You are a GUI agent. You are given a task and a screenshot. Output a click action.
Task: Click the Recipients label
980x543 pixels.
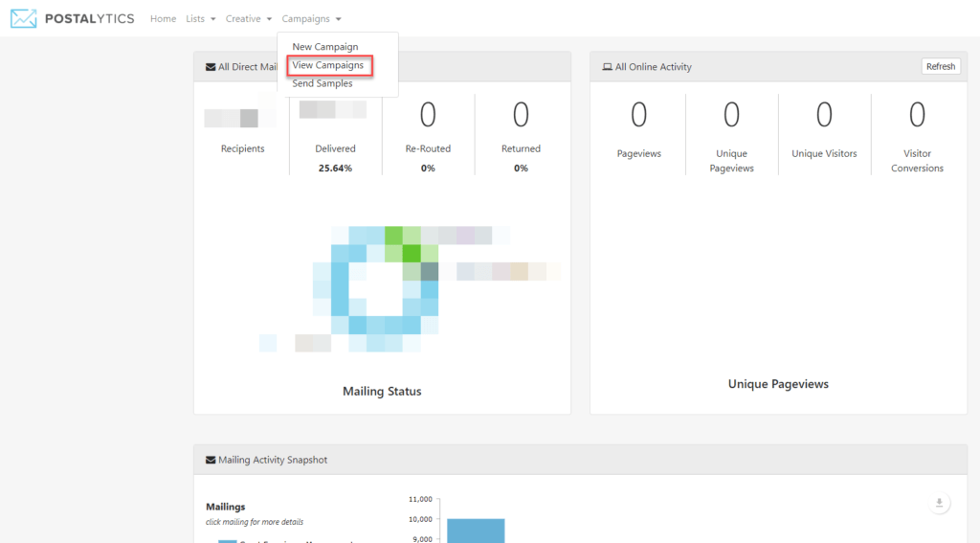(x=242, y=148)
